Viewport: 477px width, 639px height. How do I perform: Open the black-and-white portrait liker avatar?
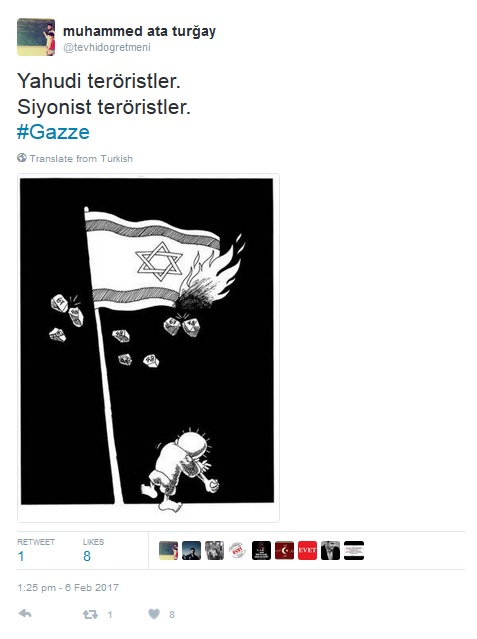(x=331, y=551)
